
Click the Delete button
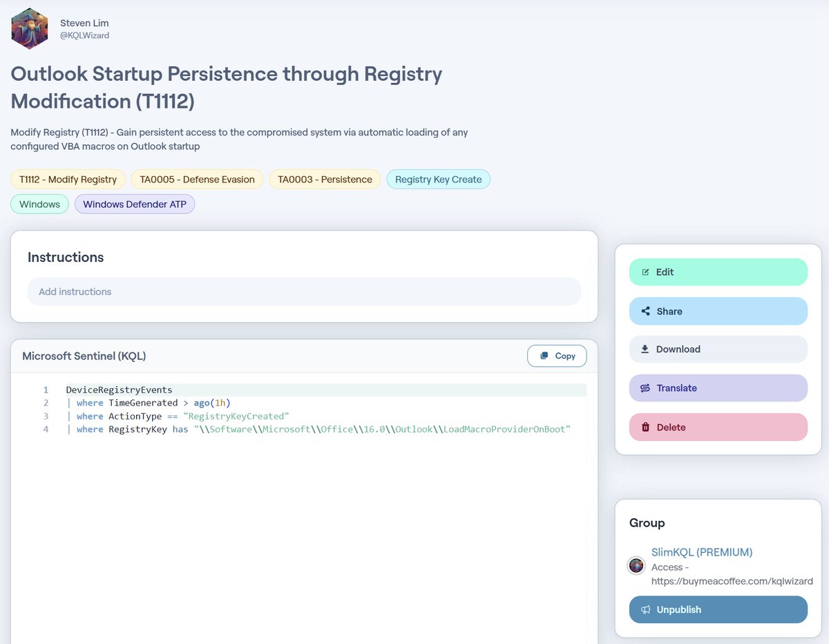coord(718,427)
